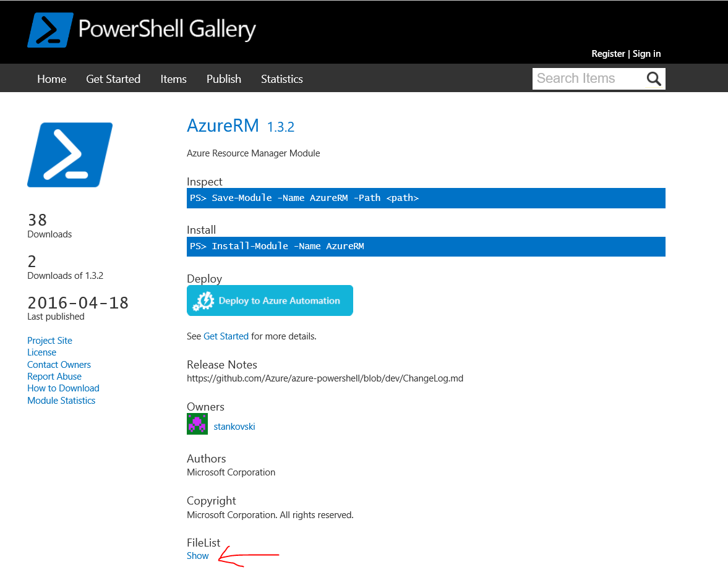Click the PowerShell Gallery logo icon in header
The image size is (728, 575).
pos(50,30)
